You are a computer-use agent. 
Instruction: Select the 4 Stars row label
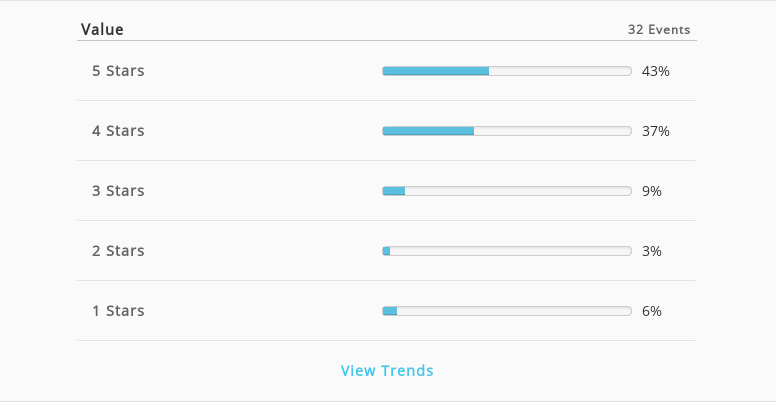tap(118, 131)
